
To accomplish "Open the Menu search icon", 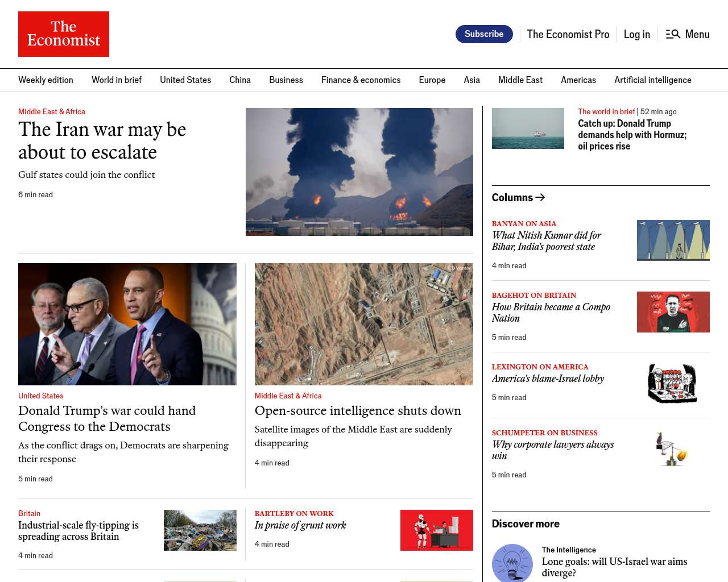I will 673,34.
